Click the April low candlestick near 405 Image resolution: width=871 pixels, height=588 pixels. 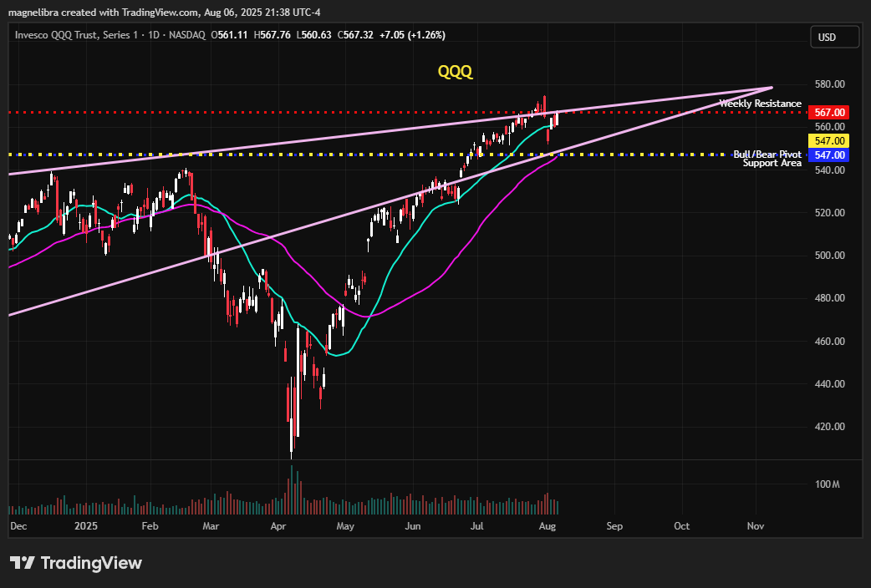click(291, 418)
